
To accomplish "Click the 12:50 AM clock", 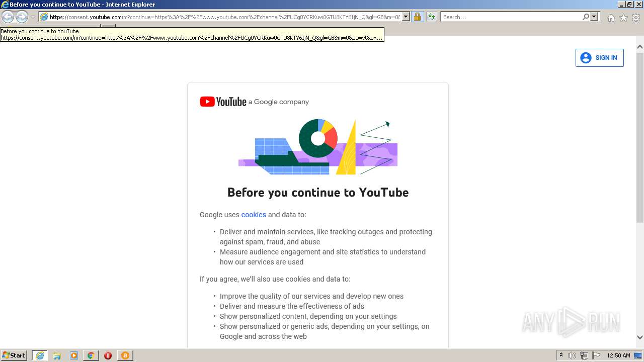I will pos(618,355).
